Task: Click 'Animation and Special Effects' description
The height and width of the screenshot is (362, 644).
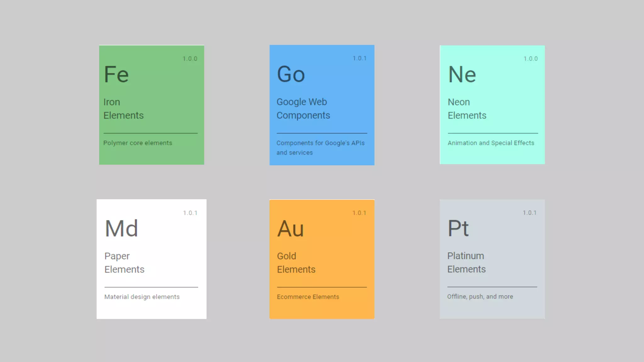Action: pyautogui.click(x=491, y=143)
